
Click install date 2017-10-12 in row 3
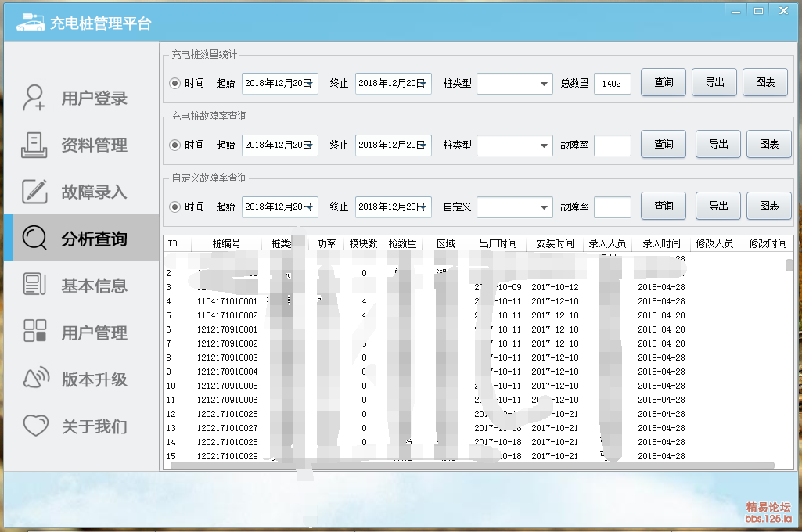click(x=555, y=287)
